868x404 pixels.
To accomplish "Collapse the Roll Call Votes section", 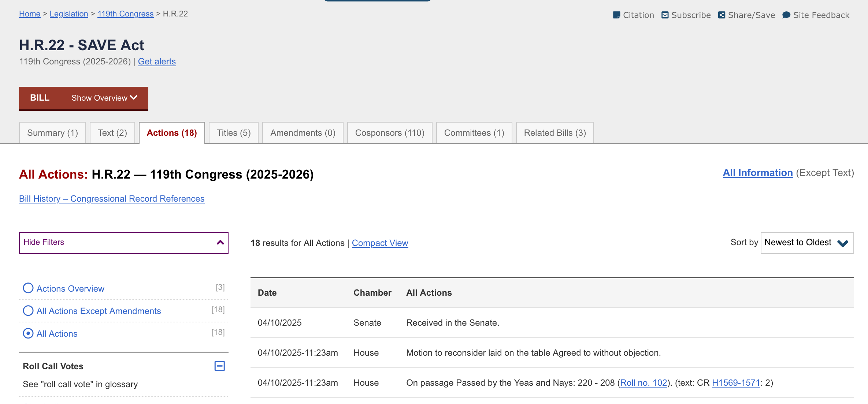I will pyautogui.click(x=219, y=366).
